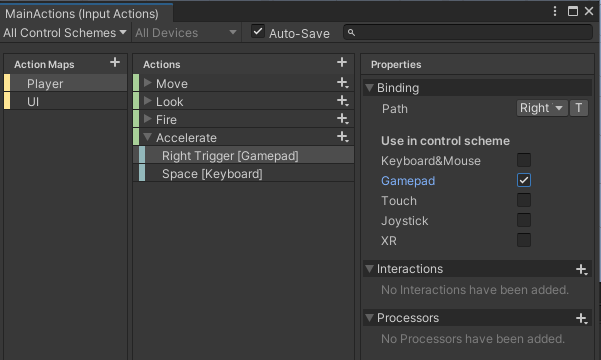This screenshot has height=360, width=601.
Task: Collapse the Processors section
Action: (369, 318)
